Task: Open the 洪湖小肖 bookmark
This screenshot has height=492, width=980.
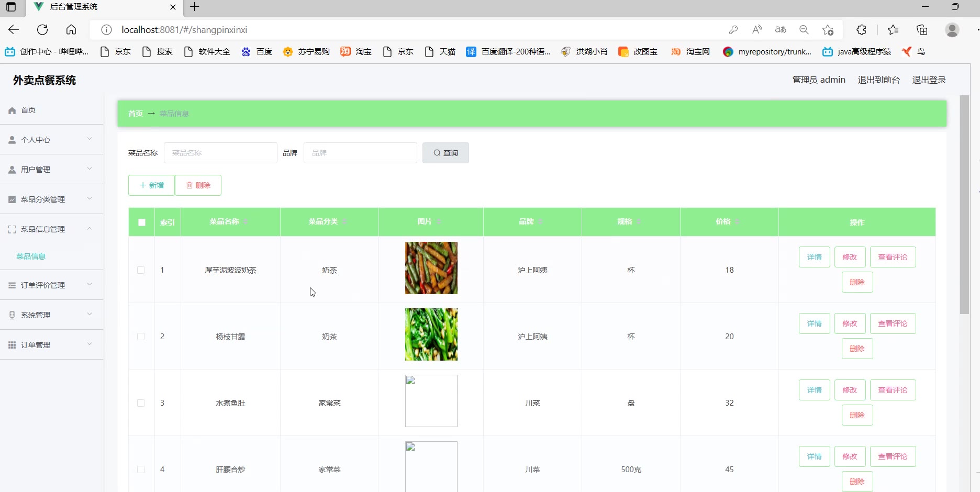Action: point(584,52)
